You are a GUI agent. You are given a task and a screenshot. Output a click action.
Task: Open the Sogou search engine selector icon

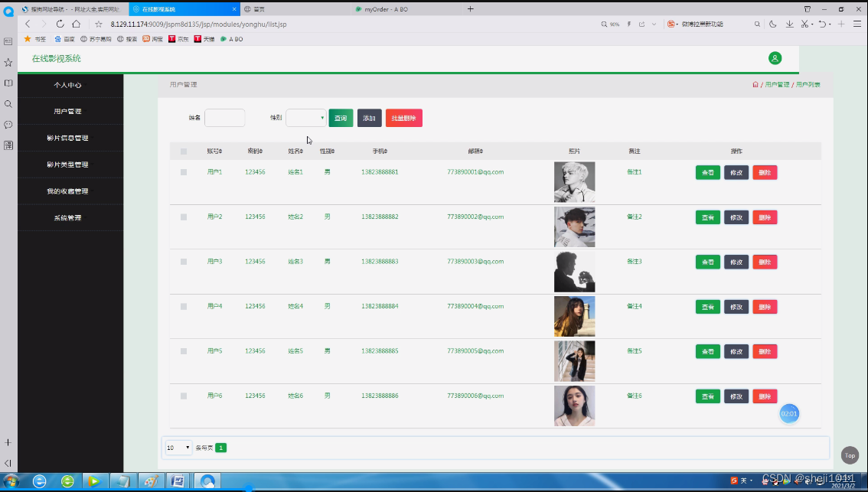click(671, 24)
